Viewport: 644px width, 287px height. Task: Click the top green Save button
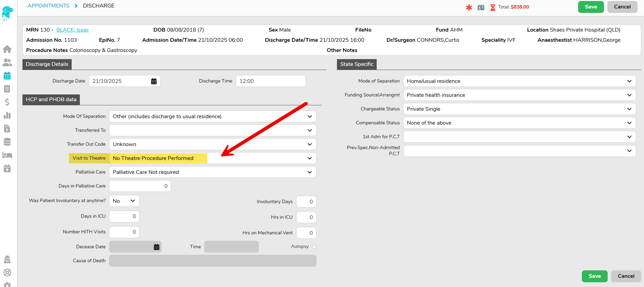pyautogui.click(x=591, y=7)
